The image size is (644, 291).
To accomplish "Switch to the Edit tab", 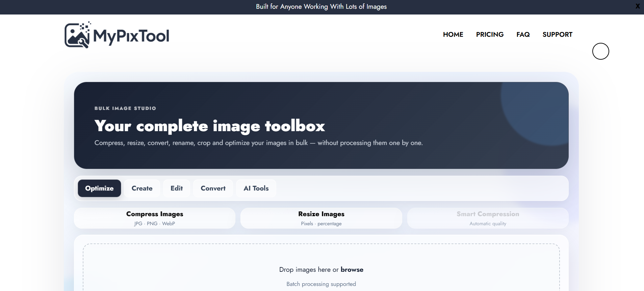I will 177,188.
